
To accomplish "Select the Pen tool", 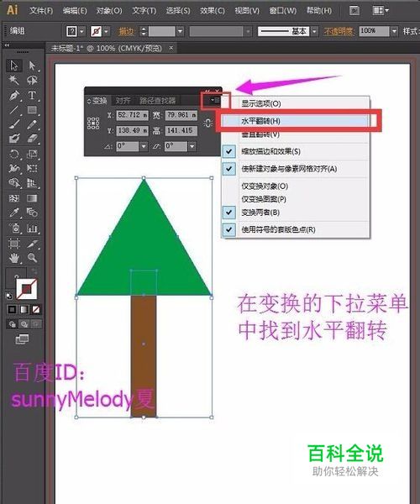I will [14, 96].
